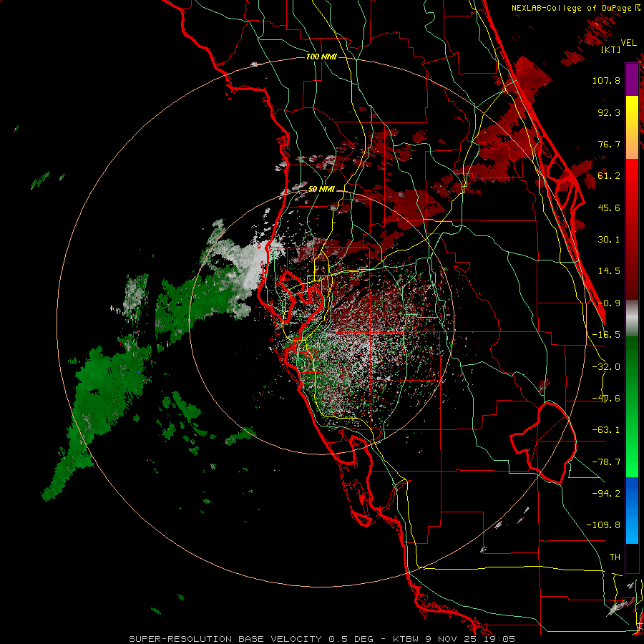Select the 76.7 value on velocity scale
644x644 pixels.
[609, 144]
